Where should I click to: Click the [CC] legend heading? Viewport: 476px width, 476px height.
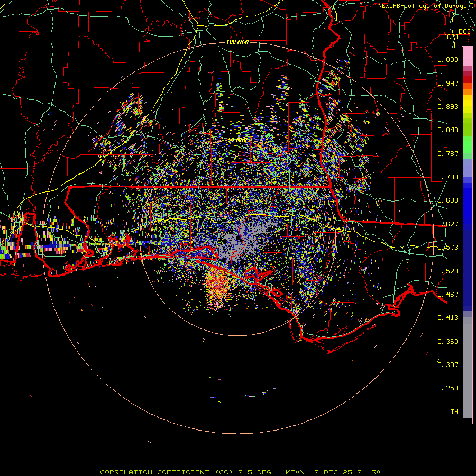(x=452, y=36)
